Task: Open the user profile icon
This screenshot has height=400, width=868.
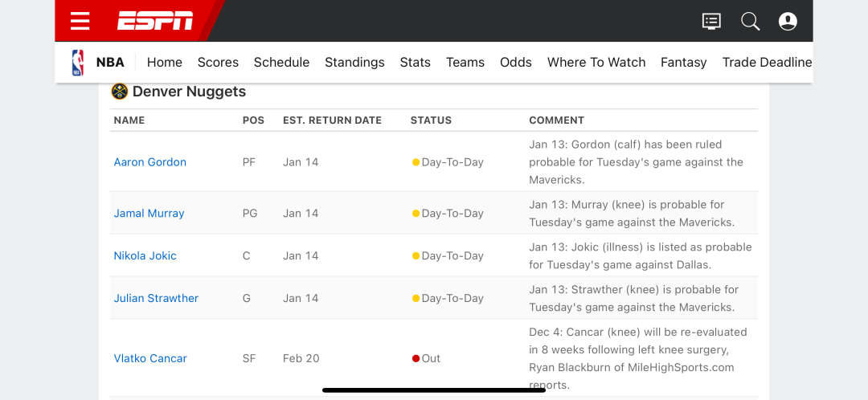Action: pyautogui.click(x=788, y=22)
